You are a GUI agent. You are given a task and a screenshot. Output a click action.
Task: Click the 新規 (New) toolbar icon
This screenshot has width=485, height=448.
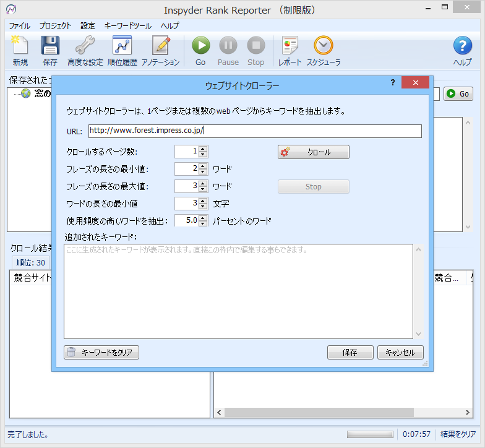[20, 51]
